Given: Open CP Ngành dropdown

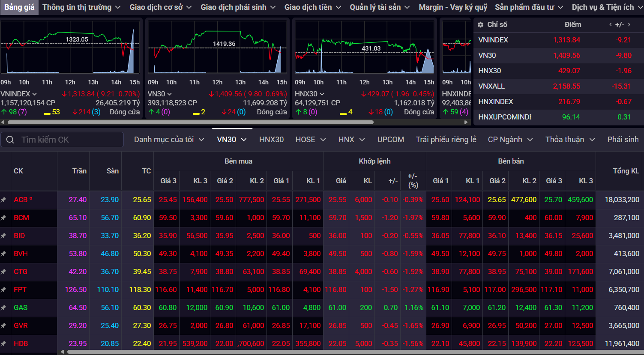Looking at the screenshot, I should click(510, 140).
